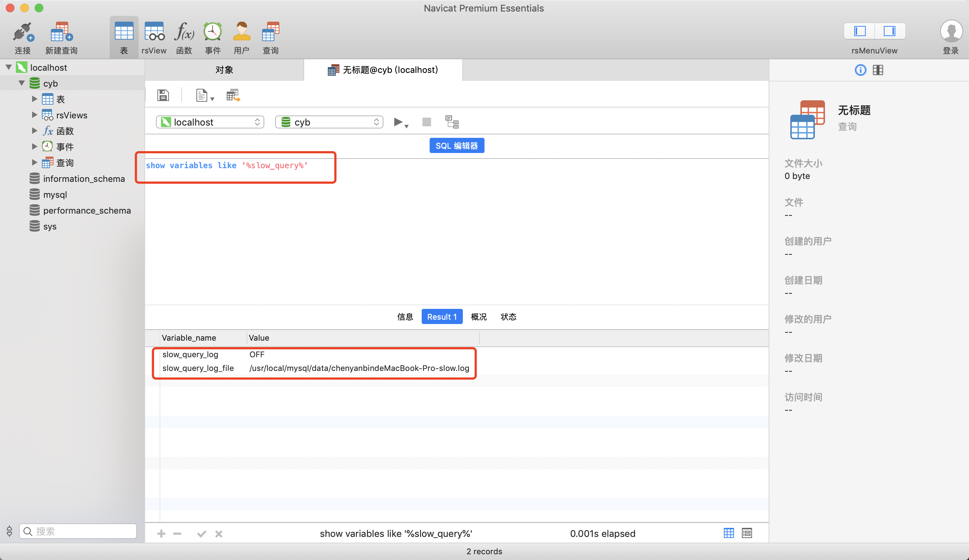Click the 搜索 search field
The image size is (969, 560).
pos(79,531)
